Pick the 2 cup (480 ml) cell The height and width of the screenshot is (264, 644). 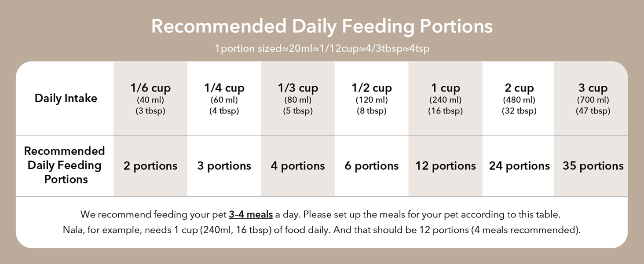click(x=519, y=99)
